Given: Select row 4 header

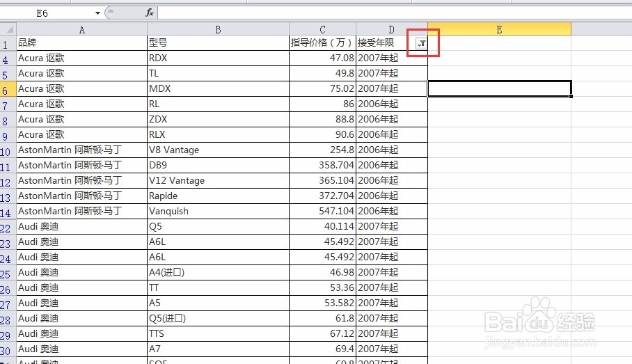Looking at the screenshot, I should 8,58.
